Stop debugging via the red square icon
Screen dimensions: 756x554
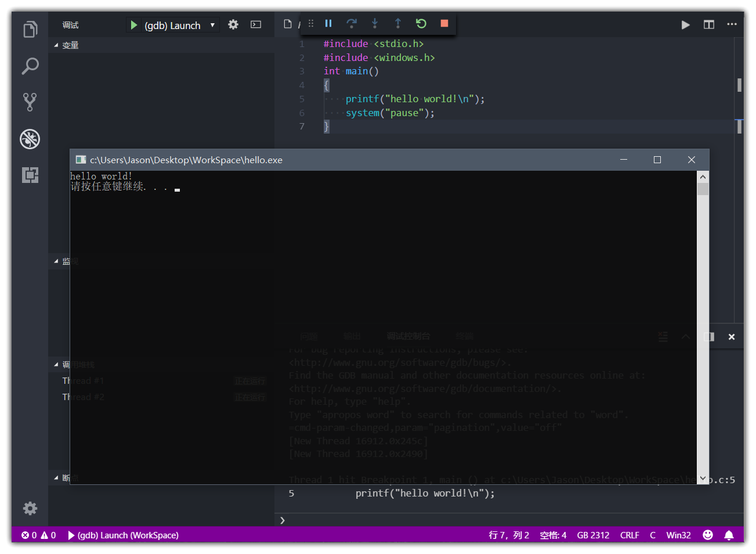pyautogui.click(x=444, y=23)
